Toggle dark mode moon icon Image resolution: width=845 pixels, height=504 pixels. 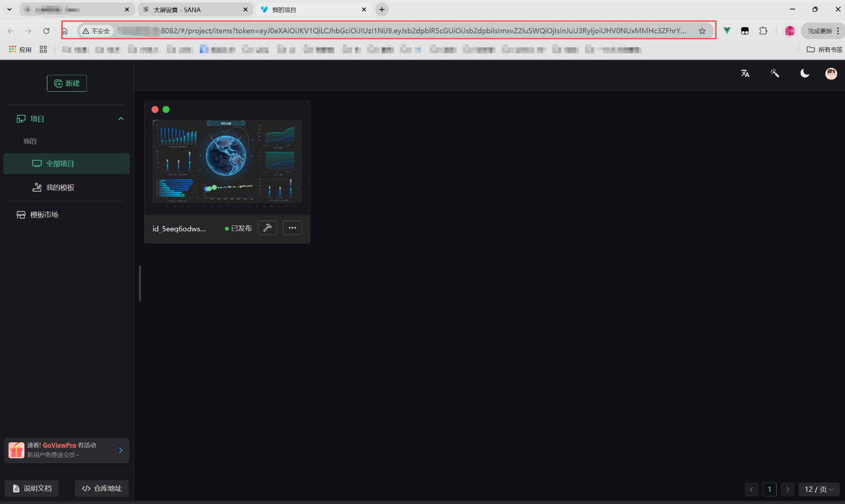click(x=805, y=73)
